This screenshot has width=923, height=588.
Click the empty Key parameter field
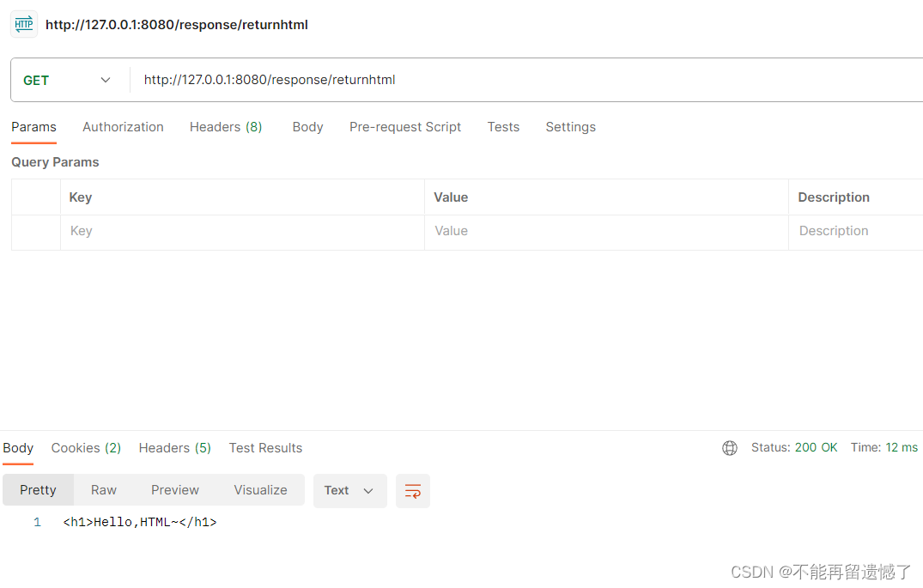(x=242, y=231)
